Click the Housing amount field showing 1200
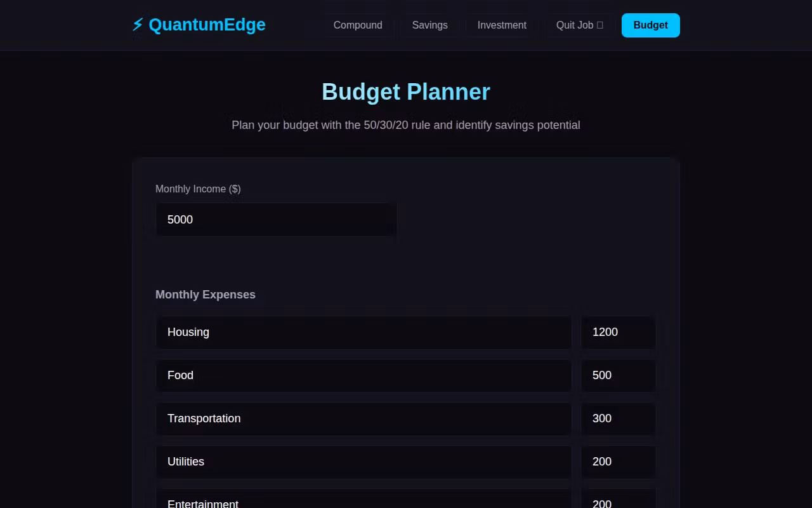Image resolution: width=812 pixels, height=508 pixels. pyautogui.click(x=618, y=332)
